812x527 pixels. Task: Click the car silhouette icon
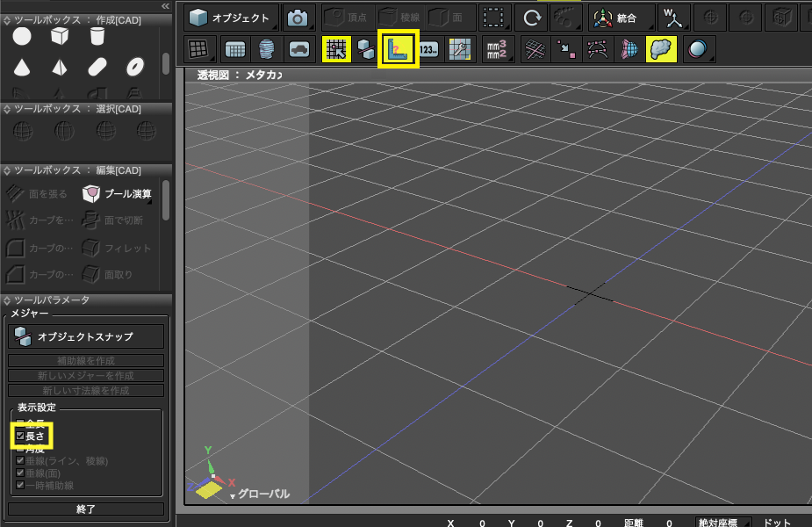[x=298, y=50]
